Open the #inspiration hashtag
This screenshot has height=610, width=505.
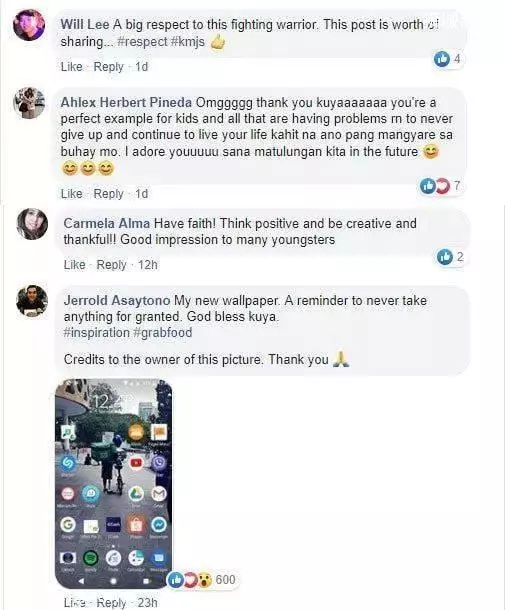tap(96, 333)
